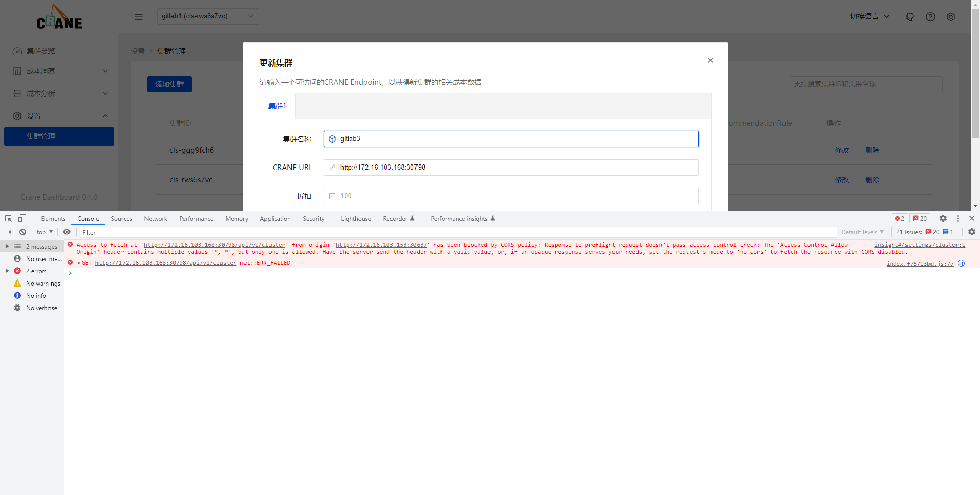Open the GitHub repository icon in header
This screenshot has width=980, height=495.
point(910,16)
